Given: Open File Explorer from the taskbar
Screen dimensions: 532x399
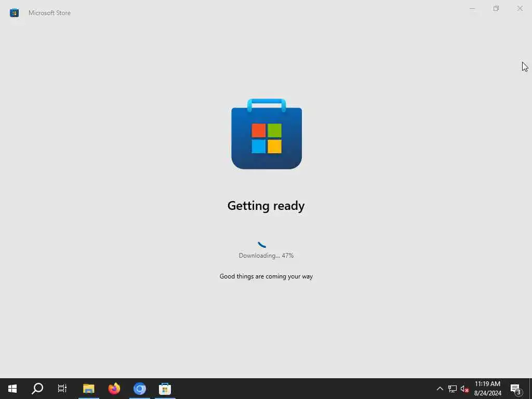Looking at the screenshot, I should tap(88, 389).
